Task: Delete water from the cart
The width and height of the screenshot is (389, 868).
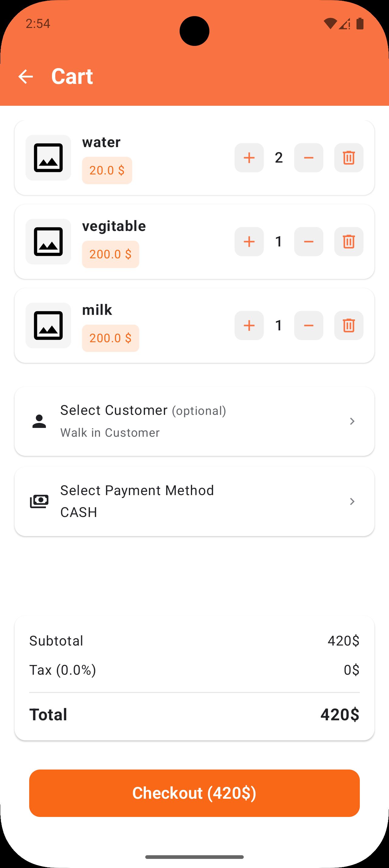Action: (349, 158)
